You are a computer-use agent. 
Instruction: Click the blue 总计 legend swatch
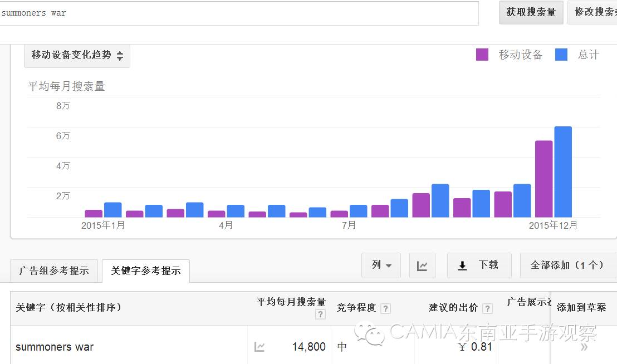561,55
